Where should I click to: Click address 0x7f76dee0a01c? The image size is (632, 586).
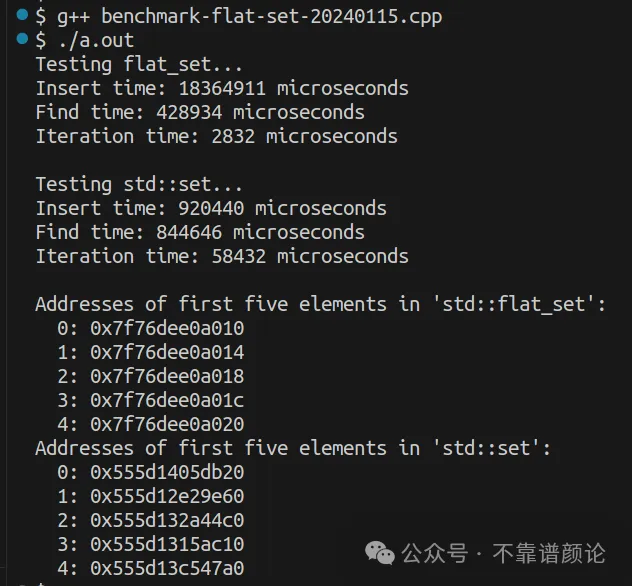[167, 400]
